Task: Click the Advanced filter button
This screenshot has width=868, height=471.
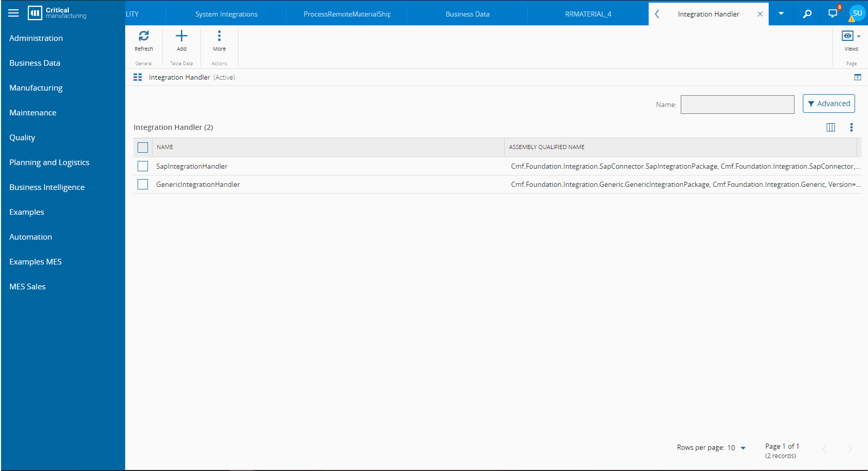Action: point(829,104)
